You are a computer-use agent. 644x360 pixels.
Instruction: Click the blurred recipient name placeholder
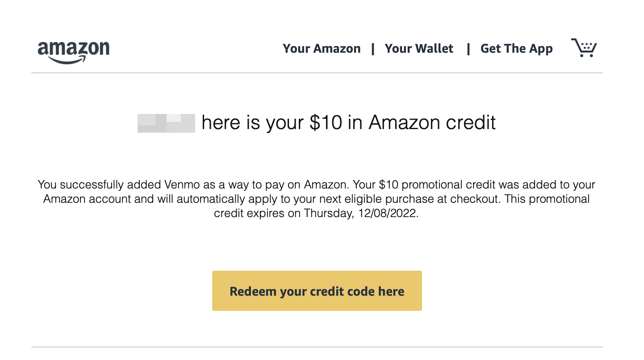pos(166,123)
